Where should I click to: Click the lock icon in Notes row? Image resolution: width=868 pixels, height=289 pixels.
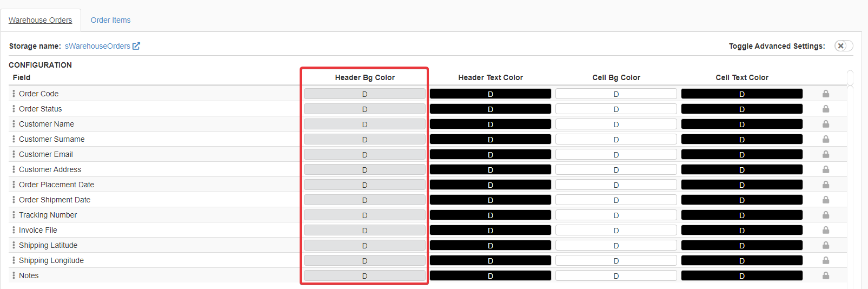[825, 275]
